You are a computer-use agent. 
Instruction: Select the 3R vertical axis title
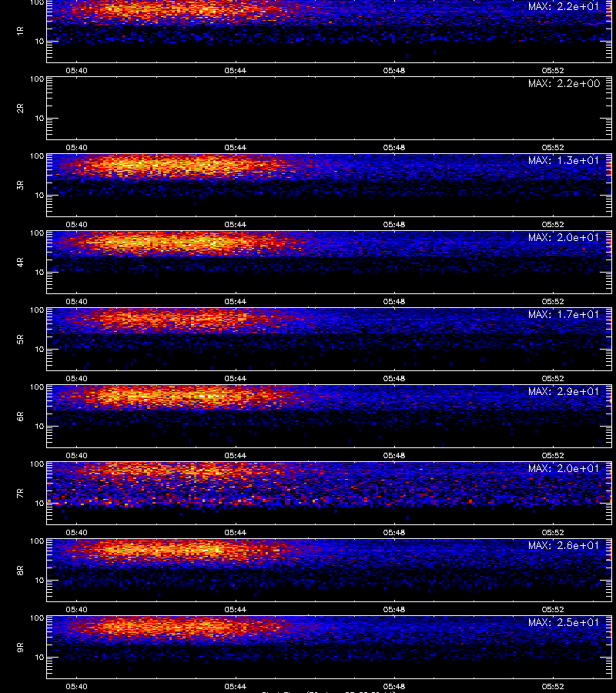(20, 185)
